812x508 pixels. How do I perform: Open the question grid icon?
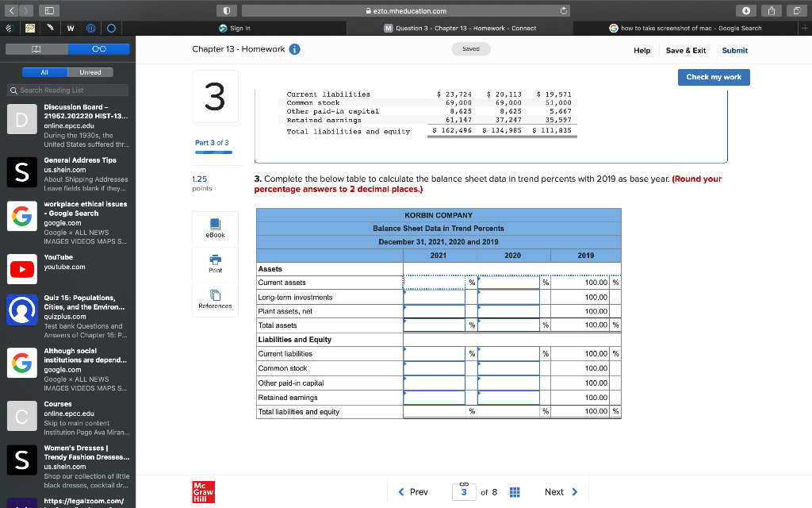514,492
